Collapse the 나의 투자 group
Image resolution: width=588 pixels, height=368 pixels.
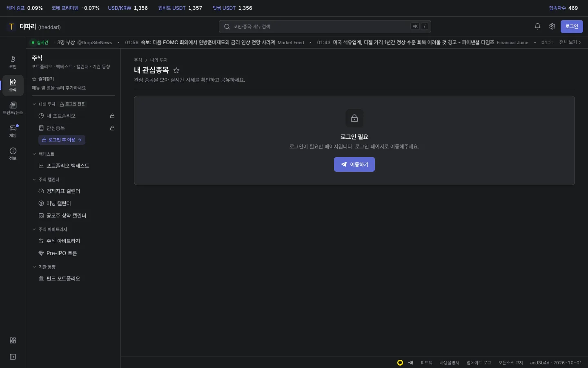44,104
